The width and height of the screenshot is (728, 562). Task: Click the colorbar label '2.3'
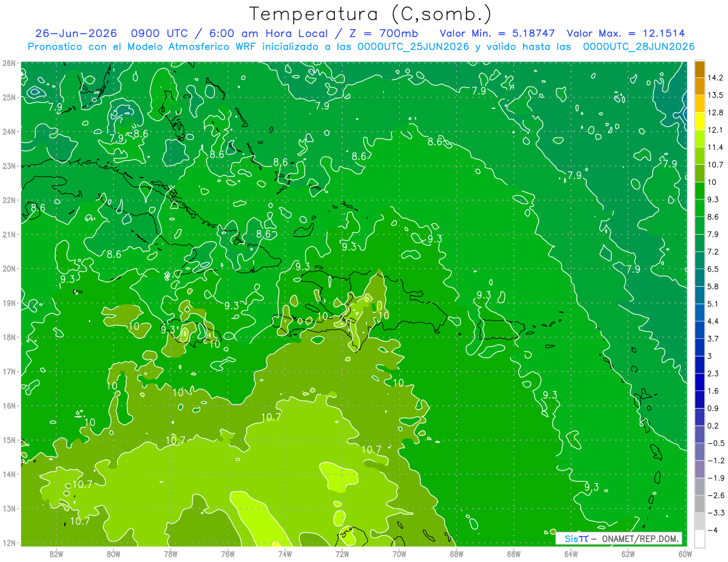point(714,373)
